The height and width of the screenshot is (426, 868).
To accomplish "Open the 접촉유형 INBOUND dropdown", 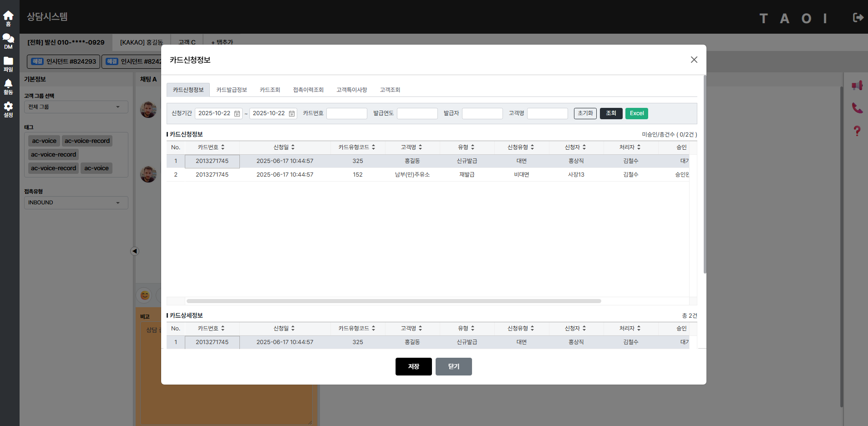I will point(76,203).
